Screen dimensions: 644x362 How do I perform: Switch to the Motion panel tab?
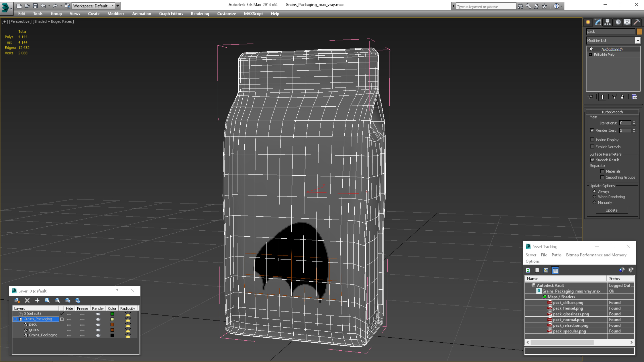point(617,22)
